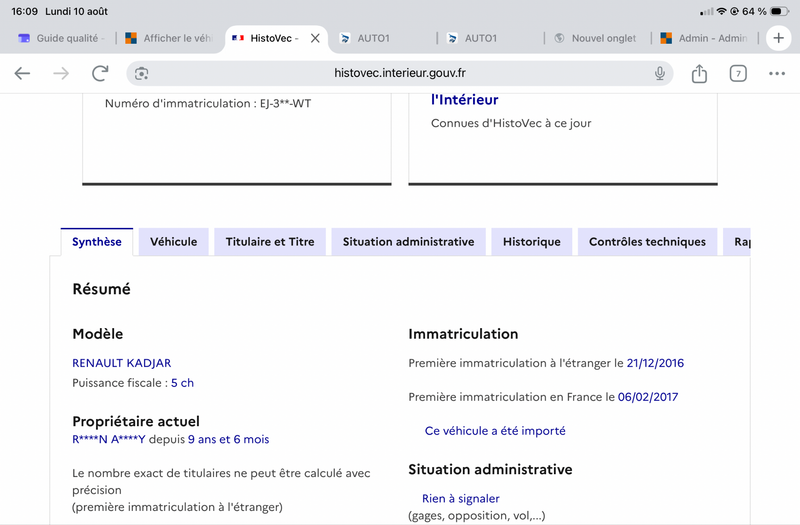800x525 pixels.
Task: Click the Résumé heading
Action: tap(101, 289)
